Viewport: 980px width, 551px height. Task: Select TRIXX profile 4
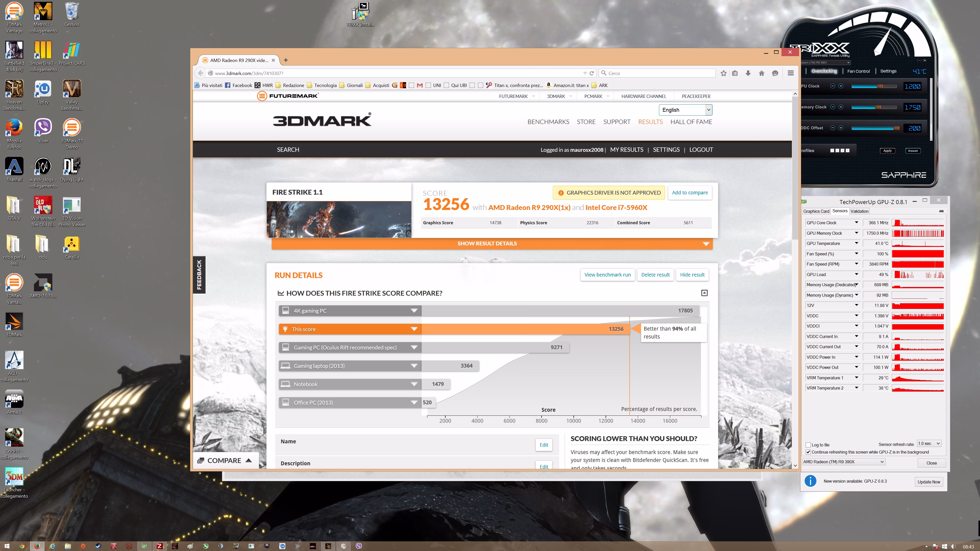[x=848, y=151]
